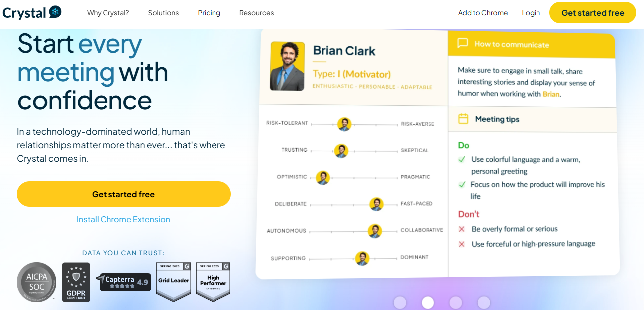
Task: Open the Why Crystal? menu
Action: click(108, 13)
